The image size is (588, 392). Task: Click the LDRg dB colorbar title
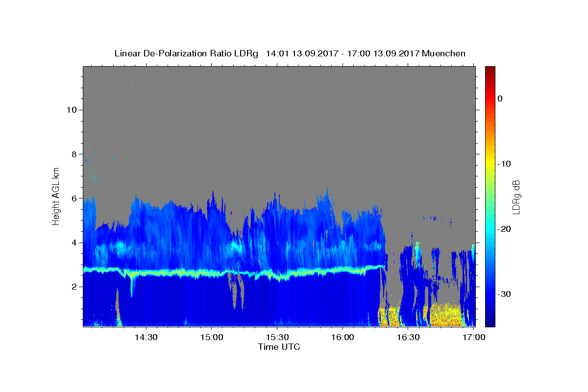[516, 196]
